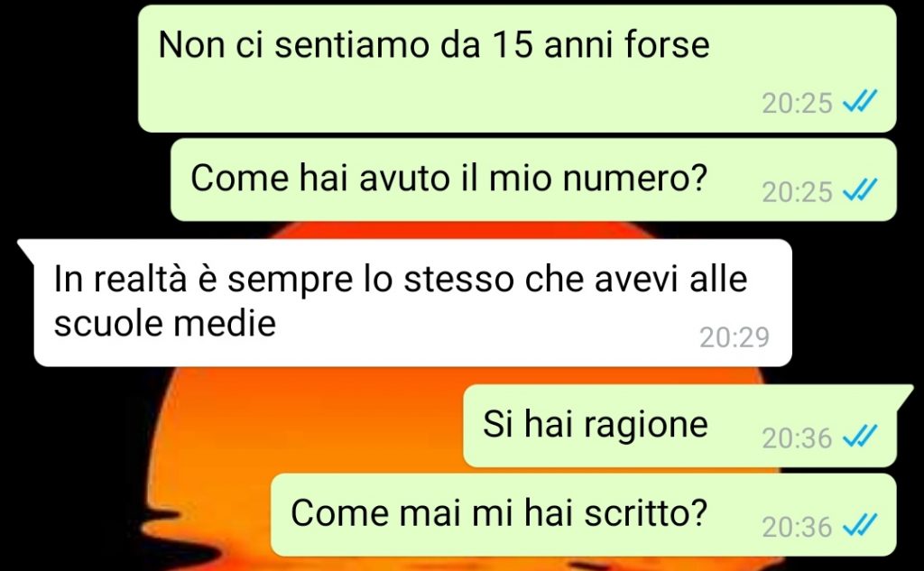Click the 20:29 timestamp on received message
Viewport: 924px width, 571px height.
pos(735,337)
